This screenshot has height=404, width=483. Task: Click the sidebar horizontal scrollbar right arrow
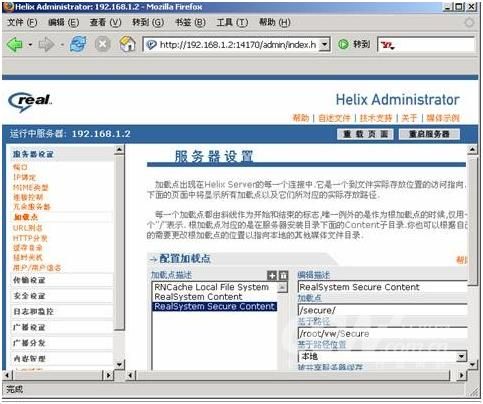coord(108,376)
